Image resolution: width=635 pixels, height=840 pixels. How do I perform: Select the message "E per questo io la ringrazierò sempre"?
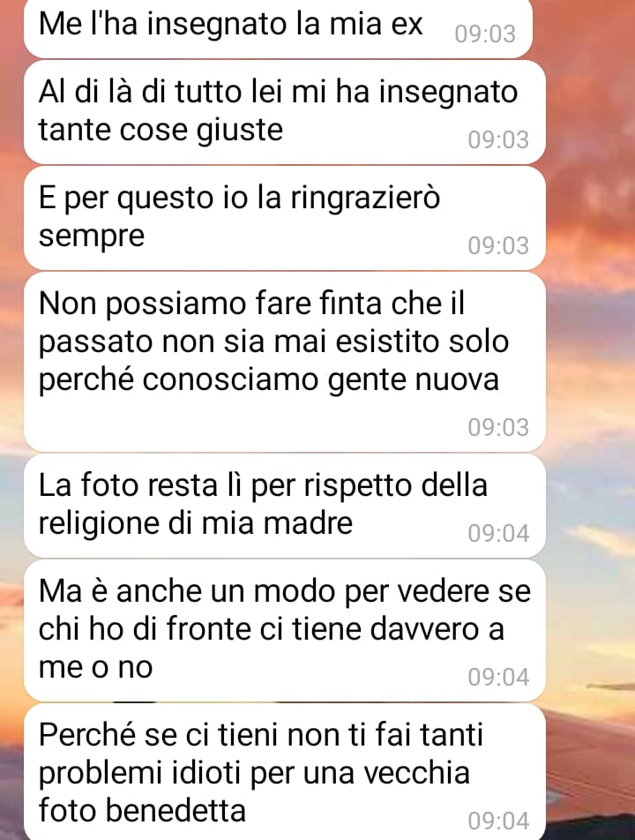(284, 218)
